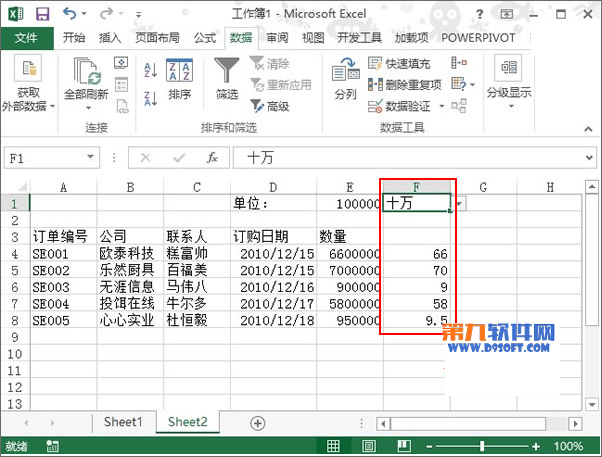Switch to Normal view in status bar

[333, 446]
